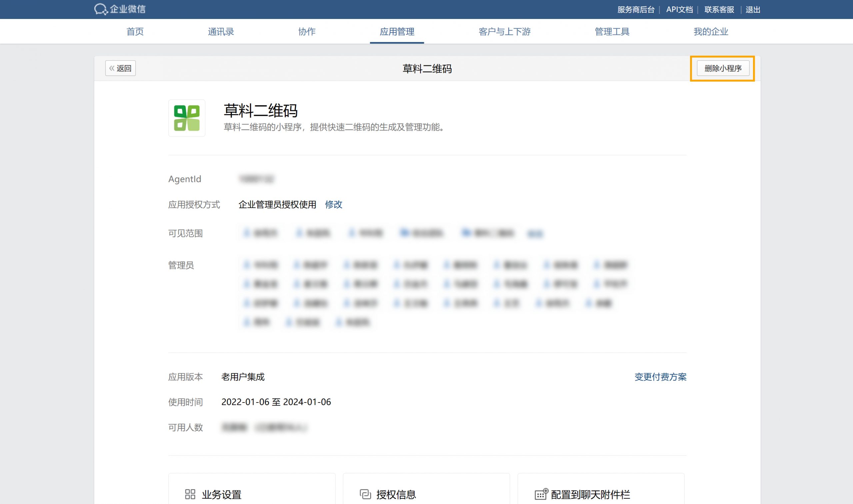Click the 草料二维码 app logo thumbnail
The image size is (853, 504).
point(187,118)
